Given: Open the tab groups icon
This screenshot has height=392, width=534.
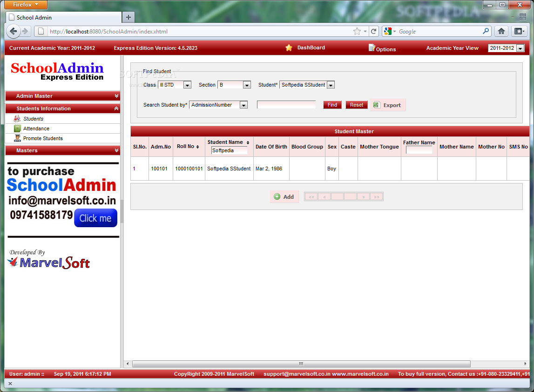Looking at the screenshot, I should 523,17.
